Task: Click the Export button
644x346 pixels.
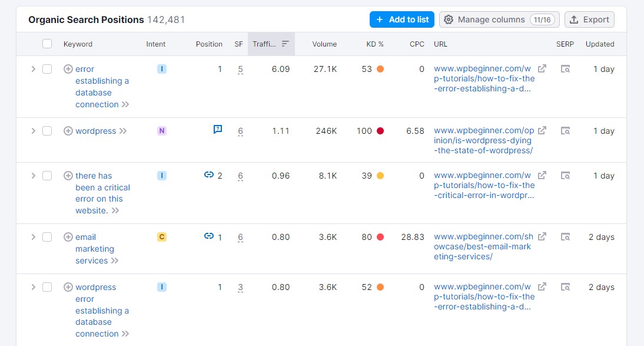Action: 589,19
